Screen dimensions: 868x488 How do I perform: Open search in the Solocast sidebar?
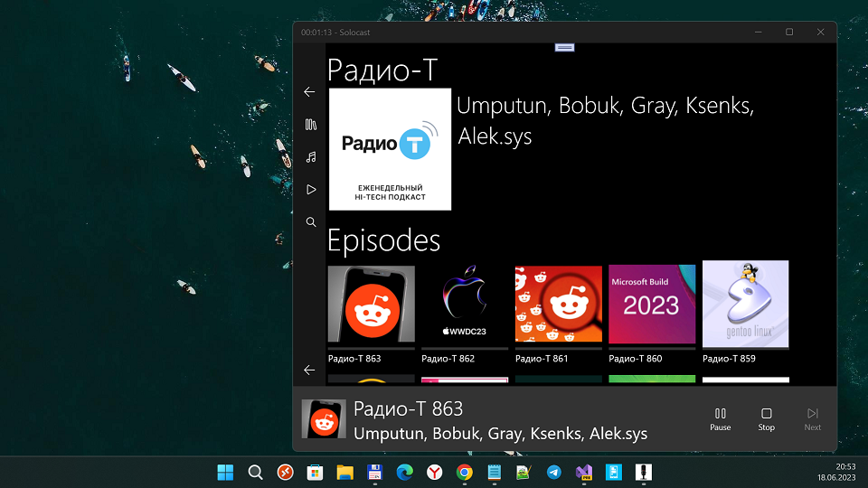pos(310,222)
